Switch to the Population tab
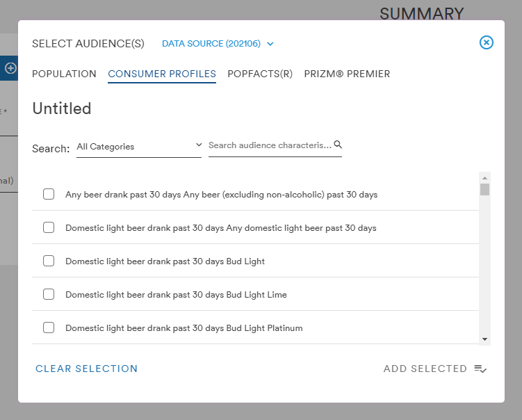 pos(64,74)
